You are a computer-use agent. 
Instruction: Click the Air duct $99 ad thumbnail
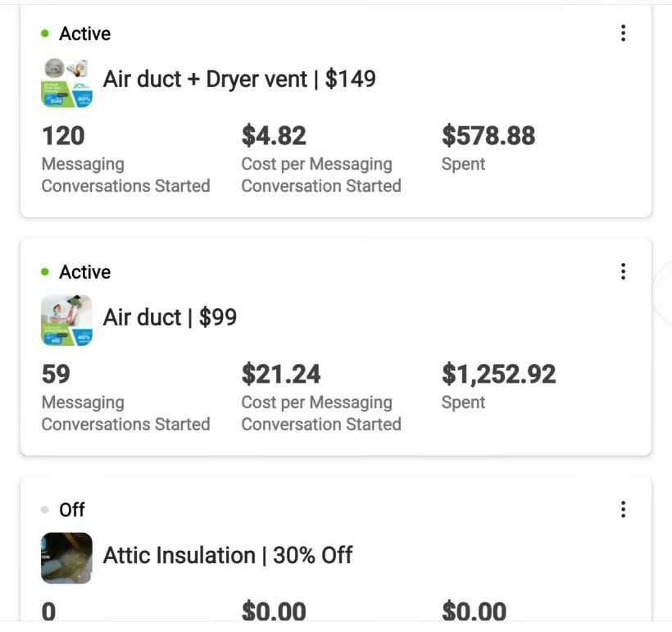[66, 321]
